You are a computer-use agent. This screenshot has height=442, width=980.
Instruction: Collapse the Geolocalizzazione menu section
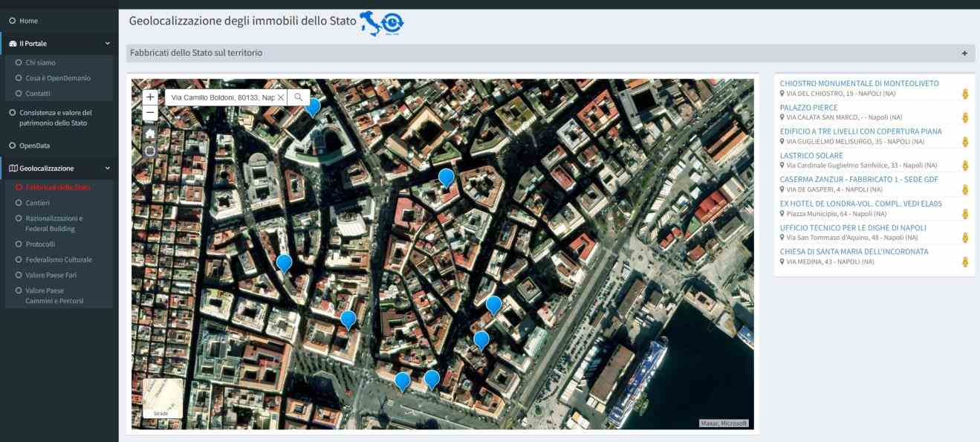[x=107, y=169]
